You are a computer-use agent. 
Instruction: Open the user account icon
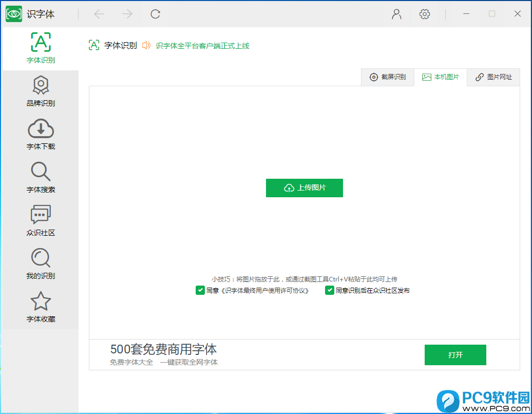click(x=396, y=14)
